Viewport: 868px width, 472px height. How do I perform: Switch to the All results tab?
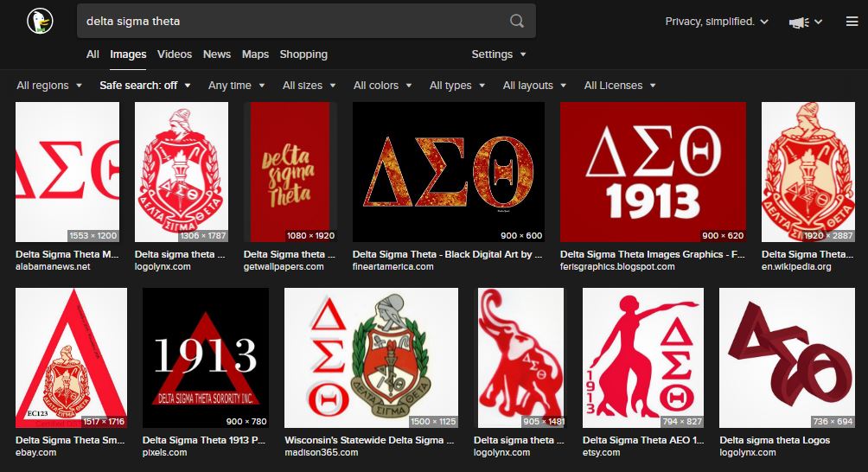93,54
